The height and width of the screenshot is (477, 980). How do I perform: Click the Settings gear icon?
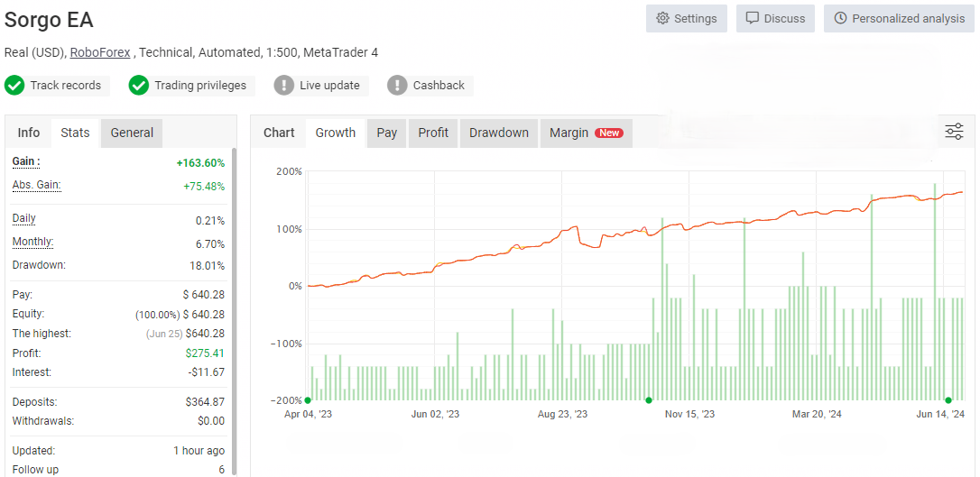point(663,19)
